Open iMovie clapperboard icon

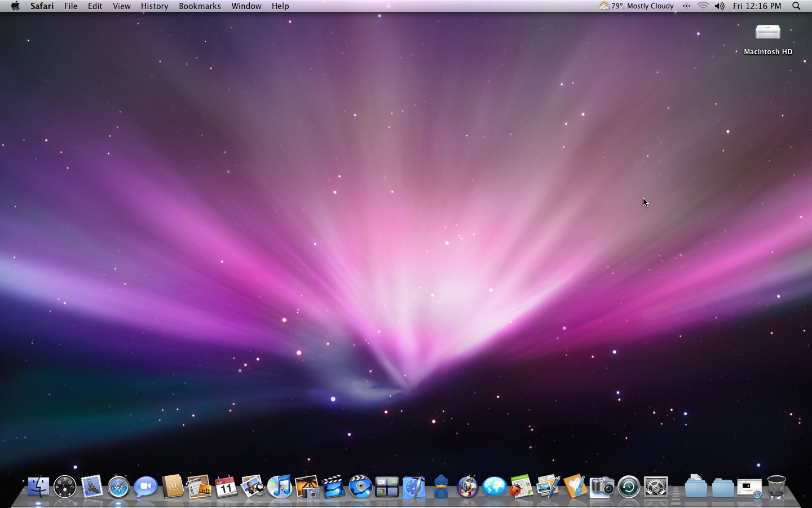pyautogui.click(x=333, y=487)
